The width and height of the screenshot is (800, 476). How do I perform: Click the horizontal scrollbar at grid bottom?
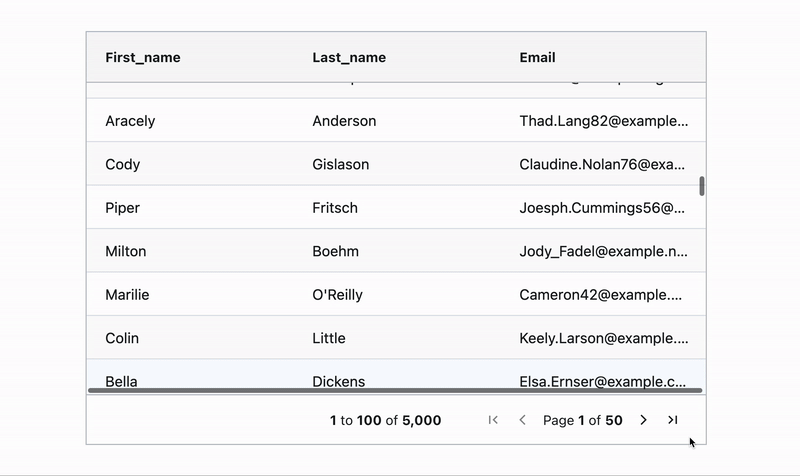(x=395, y=390)
